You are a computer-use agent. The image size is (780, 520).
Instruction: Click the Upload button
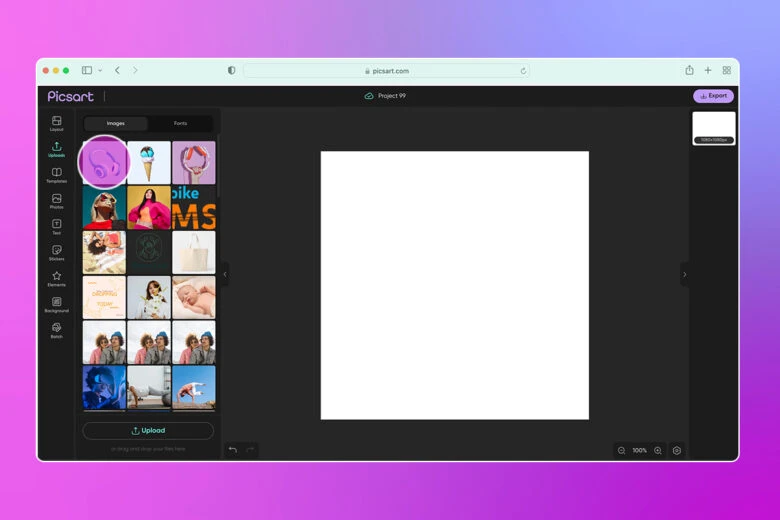point(148,431)
